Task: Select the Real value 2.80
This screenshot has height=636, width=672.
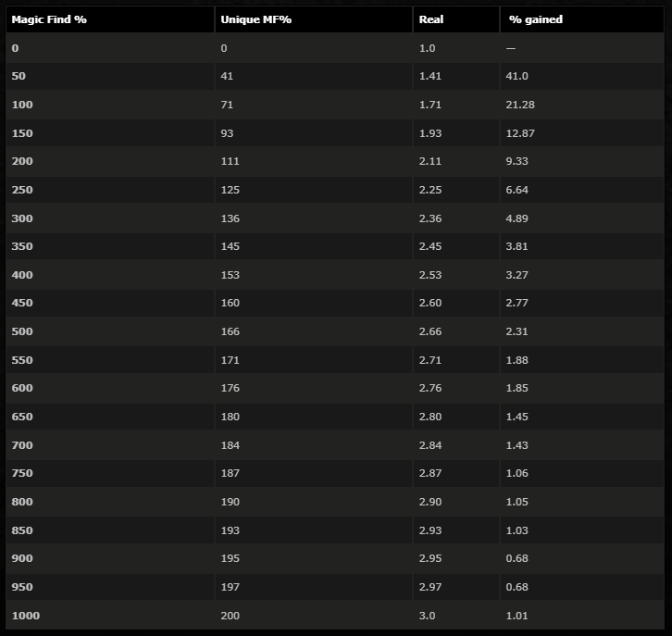Action: tap(430, 417)
